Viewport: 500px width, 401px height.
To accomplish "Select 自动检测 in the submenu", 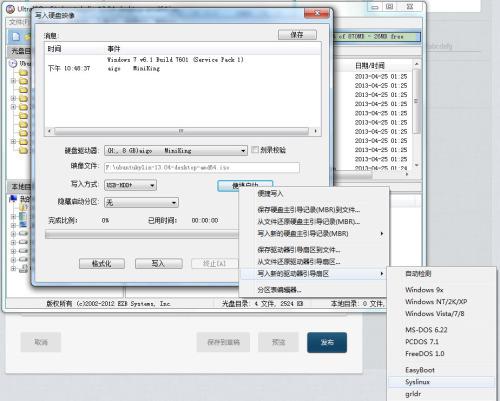I will click(418, 274).
